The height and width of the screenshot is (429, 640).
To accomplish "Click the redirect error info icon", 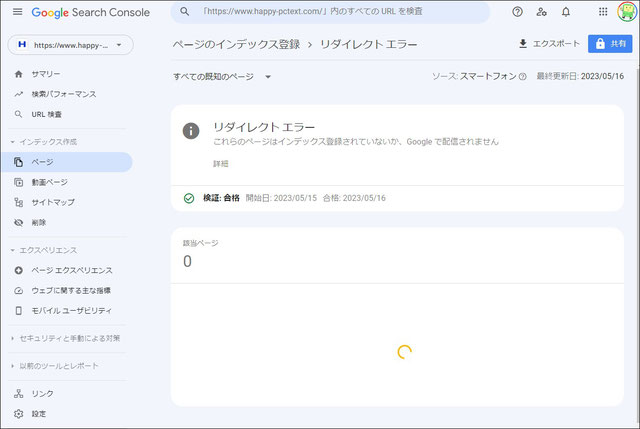I will pyautogui.click(x=191, y=131).
